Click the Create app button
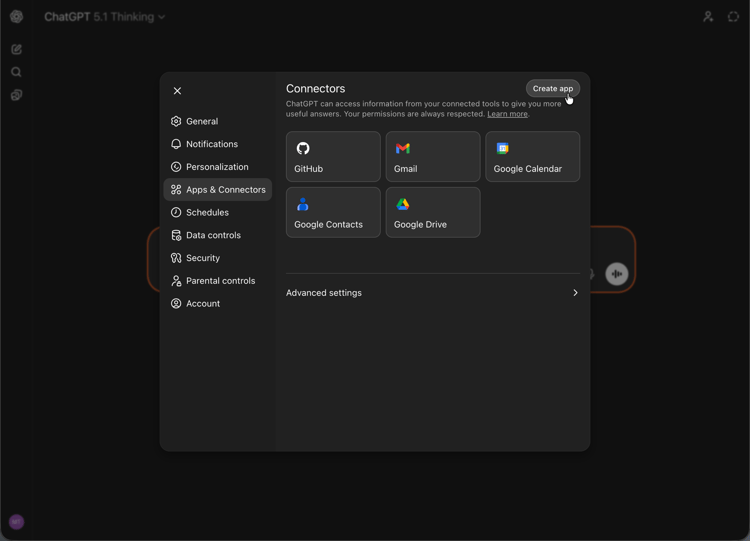This screenshot has height=541, width=750. 552,88
